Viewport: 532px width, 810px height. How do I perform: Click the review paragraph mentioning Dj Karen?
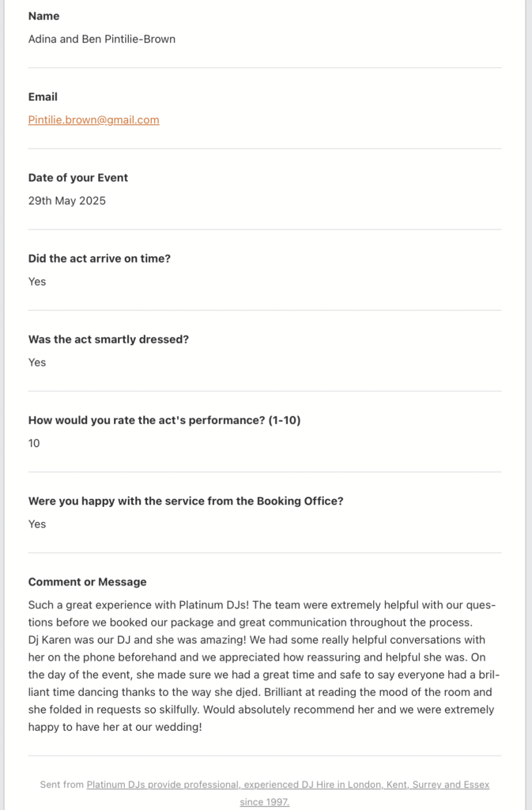(x=261, y=675)
